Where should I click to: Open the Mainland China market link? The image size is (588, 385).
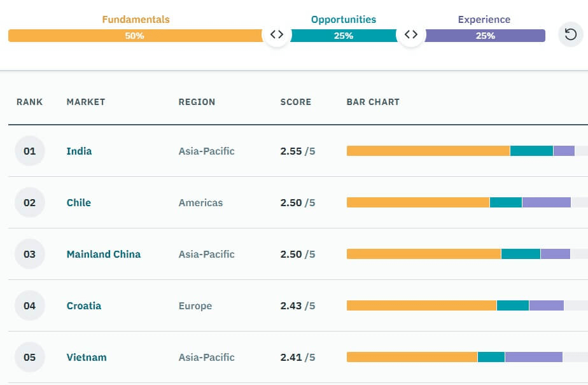tap(104, 254)
